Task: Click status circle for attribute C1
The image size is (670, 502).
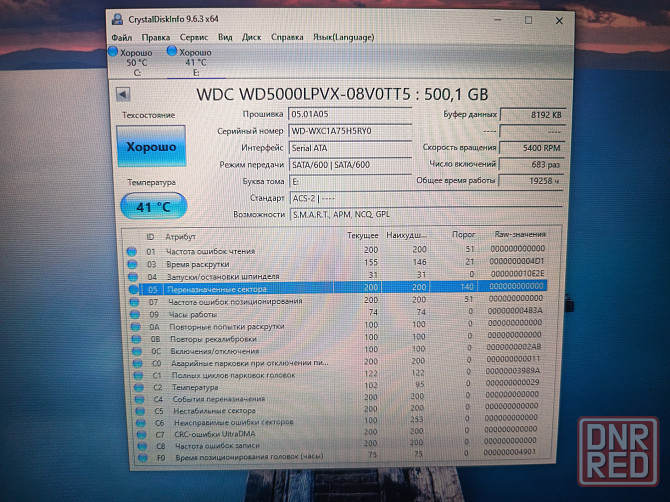Action: pyautogui.click(x=138, y=375)
